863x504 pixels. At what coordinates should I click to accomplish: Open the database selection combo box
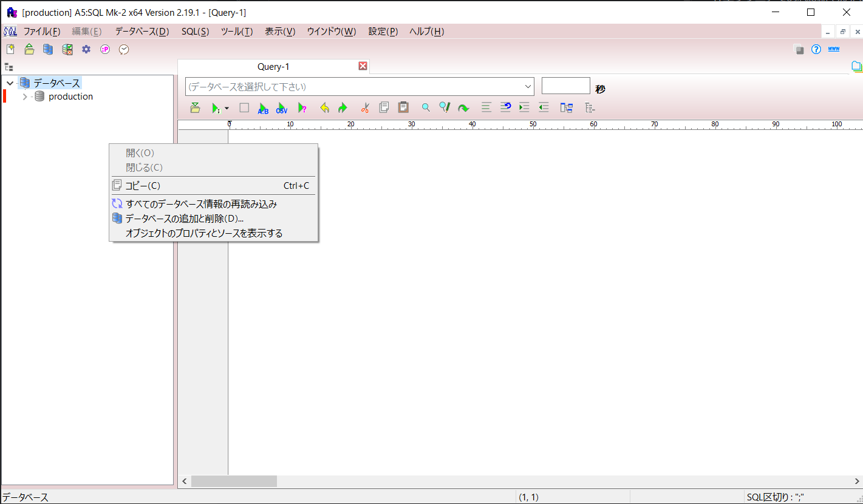click(359, 87)
